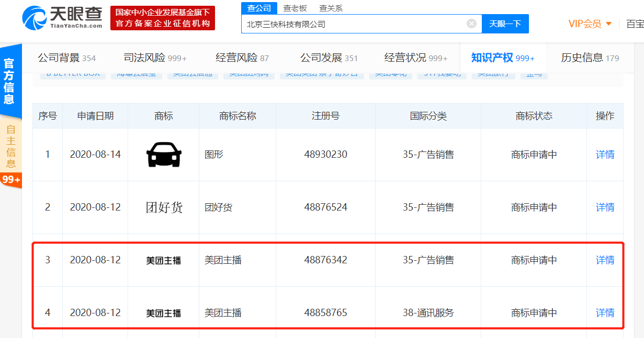Open the TianYanCha logo homepage
Viewport: 644px width, 338px height.
(62, 17)
